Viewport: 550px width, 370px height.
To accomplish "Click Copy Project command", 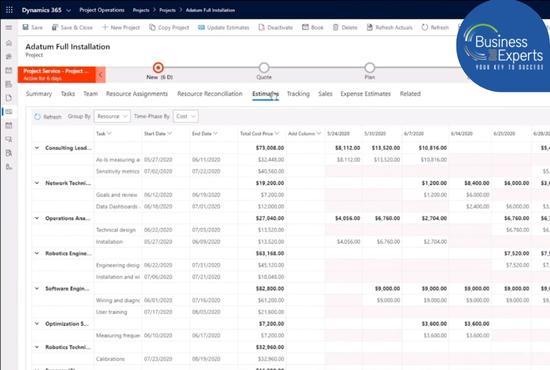I will (x=169, y=27).
